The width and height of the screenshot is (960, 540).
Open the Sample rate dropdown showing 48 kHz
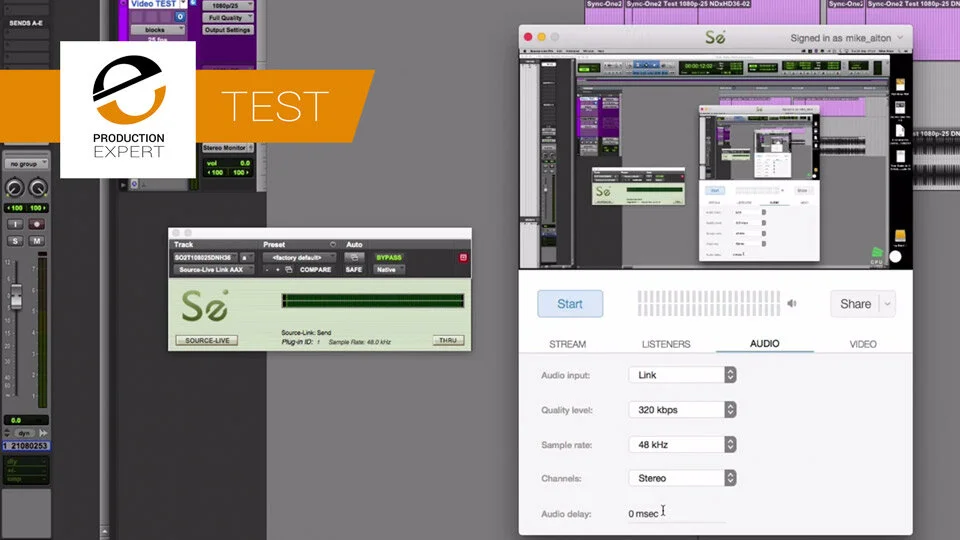point(682,444)
